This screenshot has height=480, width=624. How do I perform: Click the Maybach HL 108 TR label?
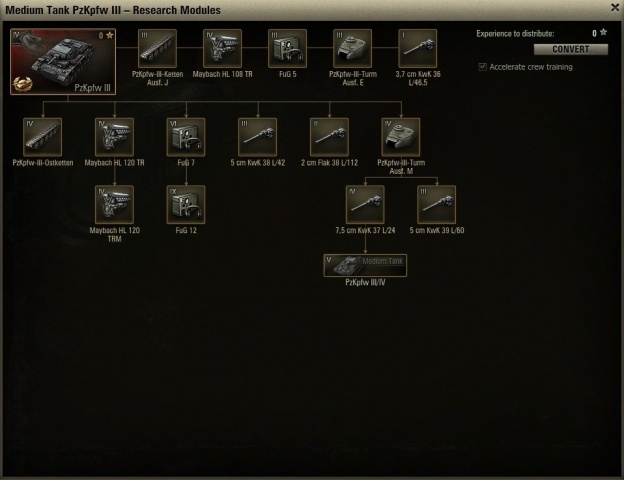click(x=222, y=74)
